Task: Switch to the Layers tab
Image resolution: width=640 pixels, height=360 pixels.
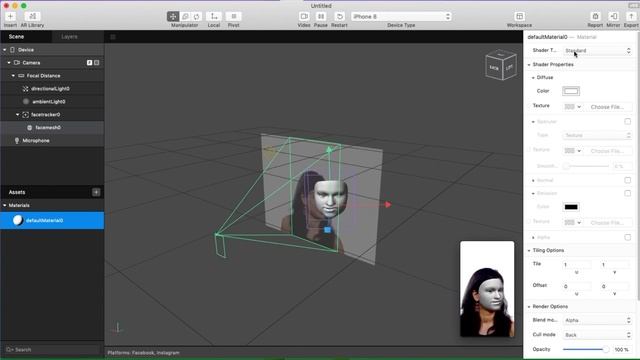Action: coord(69,37)
